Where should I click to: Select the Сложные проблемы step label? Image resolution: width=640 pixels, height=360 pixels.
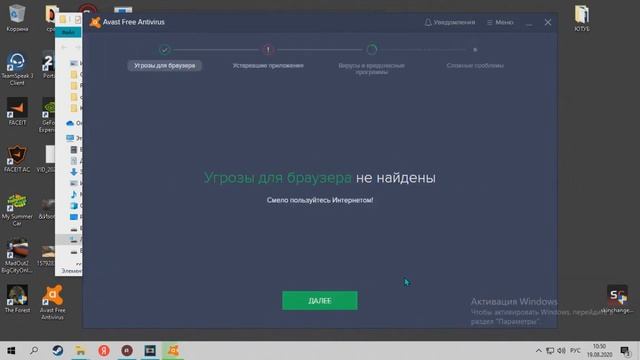pos(475,66)
